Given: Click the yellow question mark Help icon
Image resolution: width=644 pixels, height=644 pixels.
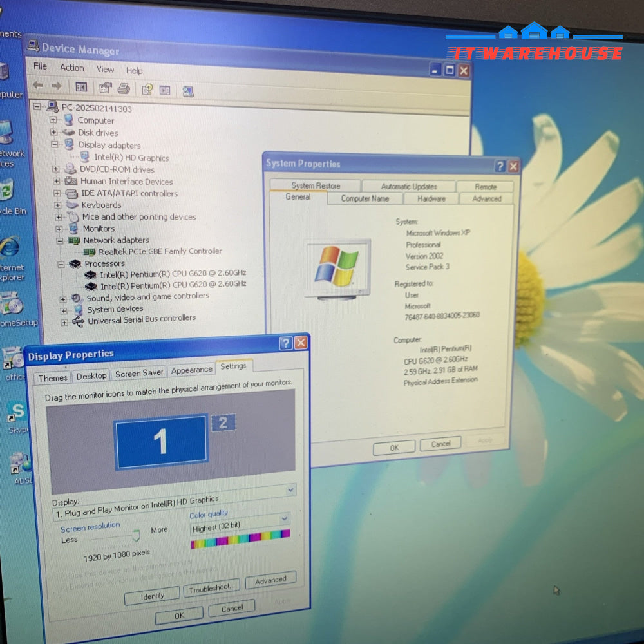Looking at the screenshot, I should 147,90.
